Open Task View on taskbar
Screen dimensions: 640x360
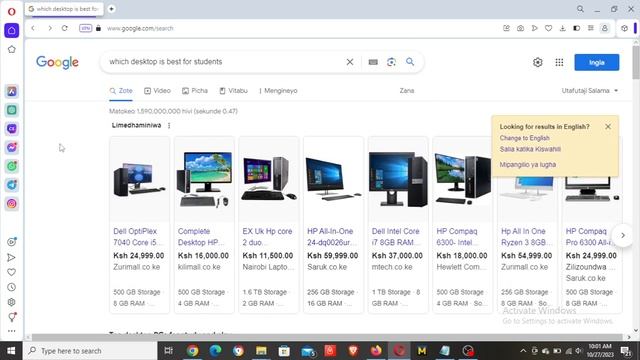tap(168, 351)
